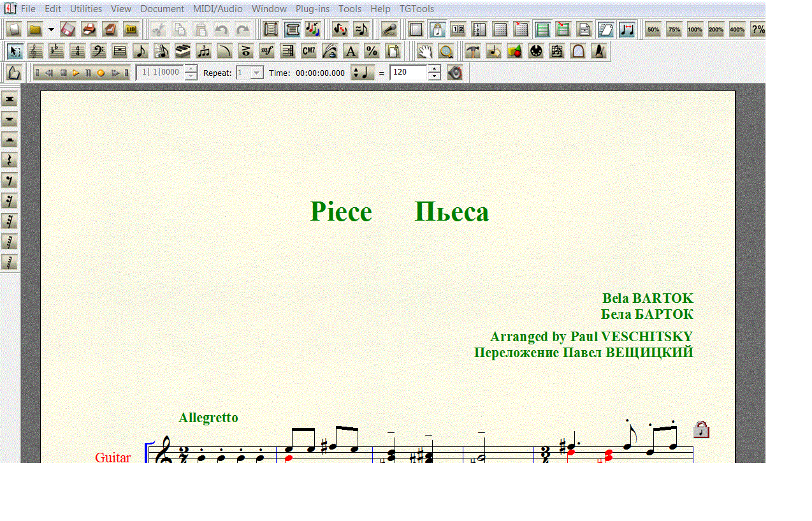Save the document with the floppy disk icon
Image resolution: width=812 pixels, height=521 pixels.
[x=68, y=29]
